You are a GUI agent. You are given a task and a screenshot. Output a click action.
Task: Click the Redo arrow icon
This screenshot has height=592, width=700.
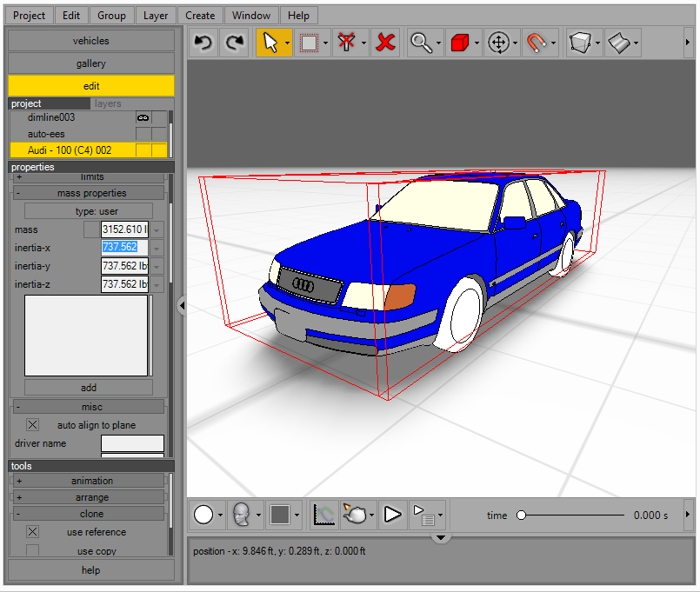point(235,43)
